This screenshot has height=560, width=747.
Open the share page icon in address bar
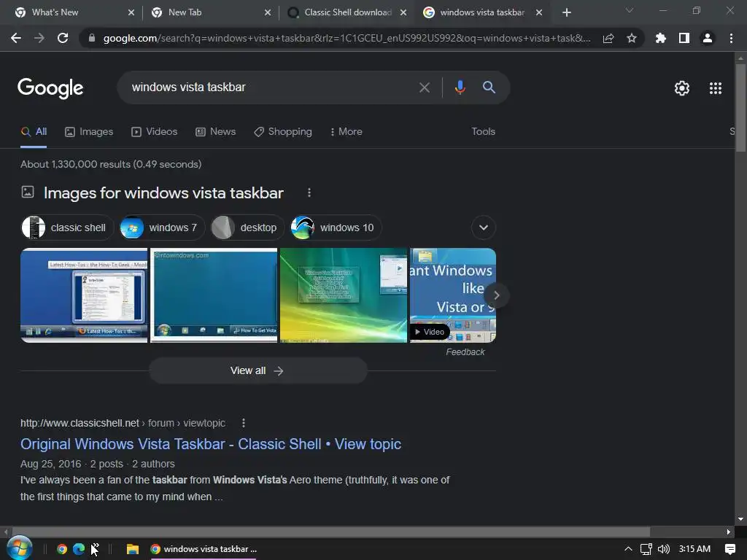[608, 38]
